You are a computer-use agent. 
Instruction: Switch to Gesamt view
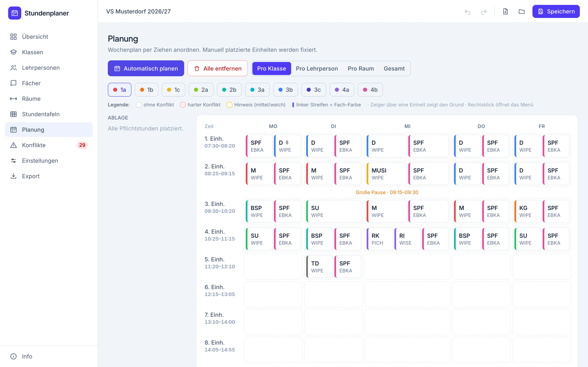(x=394, y=69)
